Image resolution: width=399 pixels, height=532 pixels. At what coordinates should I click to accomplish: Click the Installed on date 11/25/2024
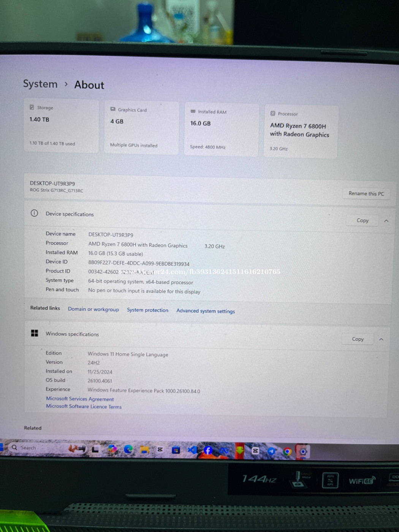100,372
